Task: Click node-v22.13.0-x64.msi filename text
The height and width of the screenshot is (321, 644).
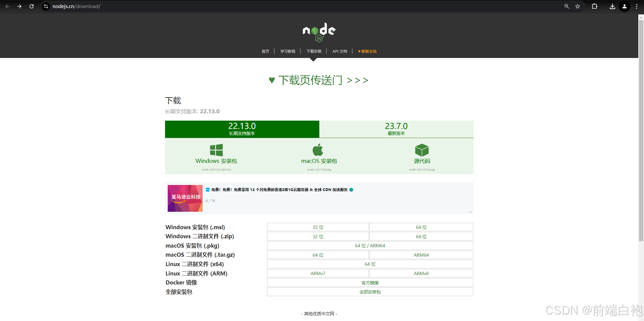Action: (216, 170)
